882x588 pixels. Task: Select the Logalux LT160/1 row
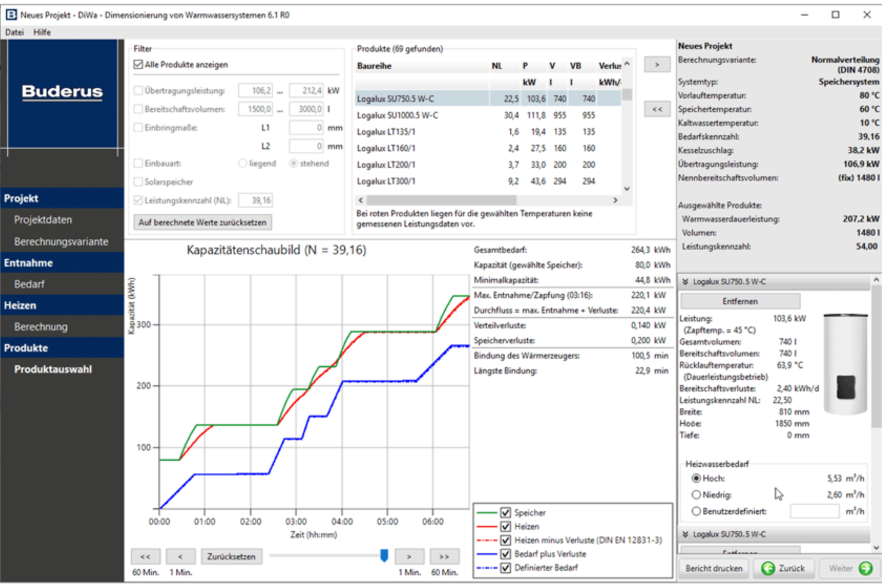click(x=488, y=148)
